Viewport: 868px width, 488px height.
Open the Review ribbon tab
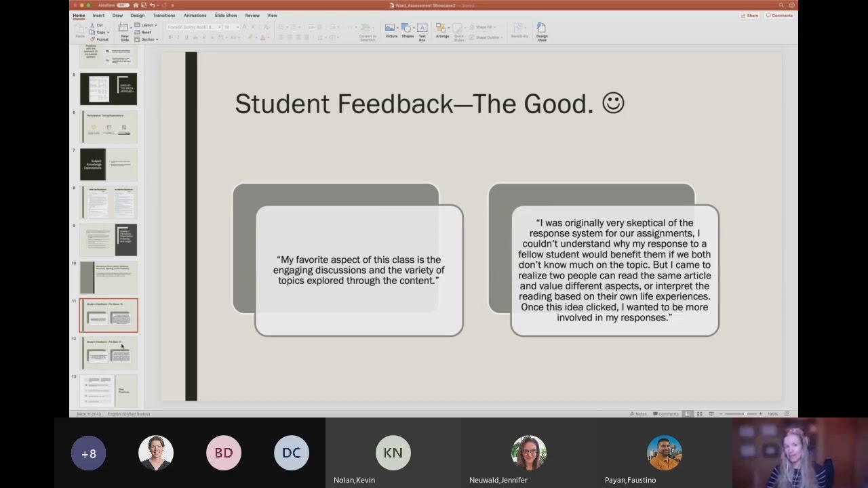pyautogui.click(x=252, y=15)
